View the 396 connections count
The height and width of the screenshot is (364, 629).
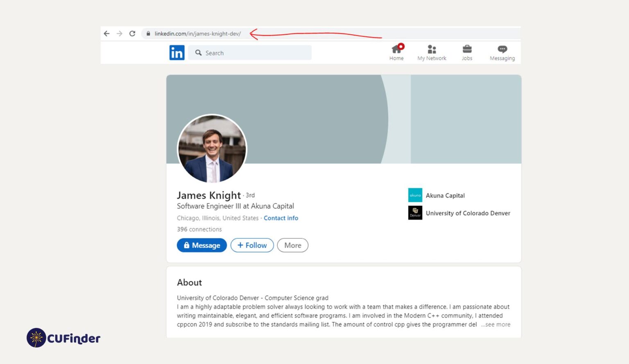pos(199,229)
